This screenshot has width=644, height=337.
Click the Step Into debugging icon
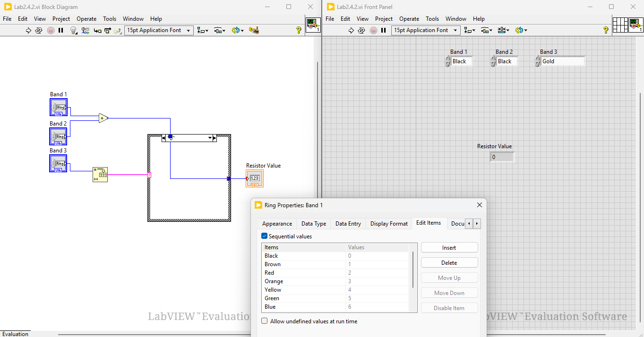tap(96, 30)
